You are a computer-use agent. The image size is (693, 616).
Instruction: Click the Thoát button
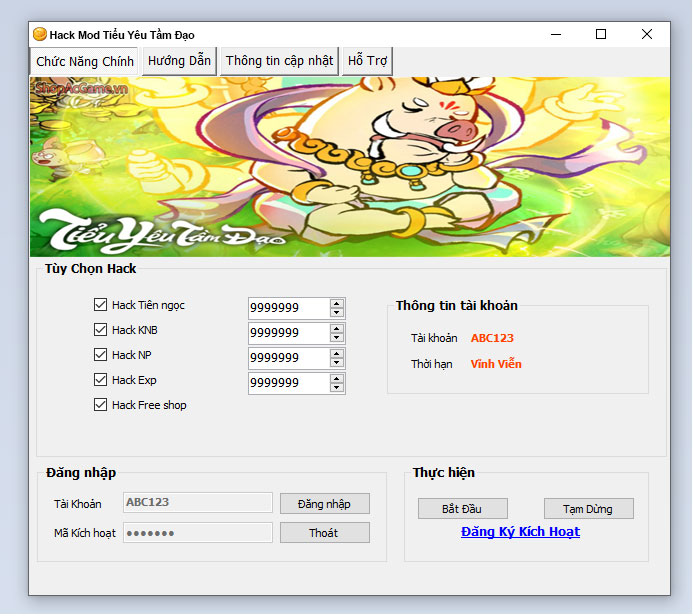[x=325, y=533]
